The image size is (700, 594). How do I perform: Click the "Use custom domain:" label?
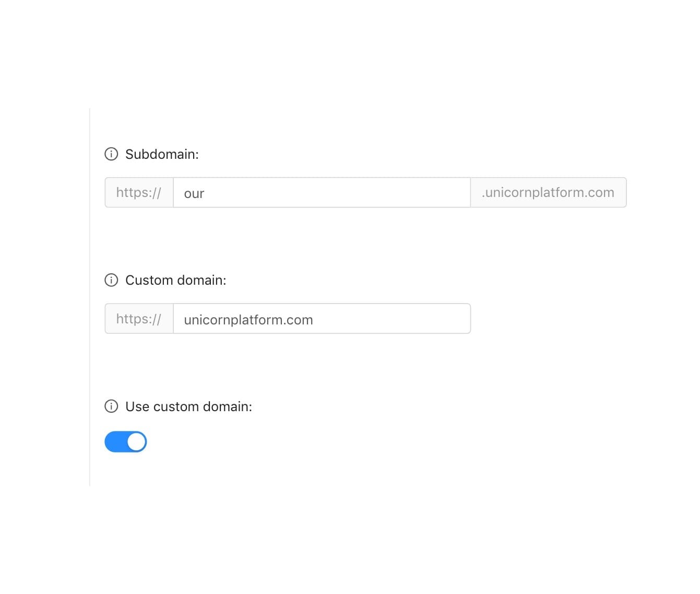pos(188,406)
